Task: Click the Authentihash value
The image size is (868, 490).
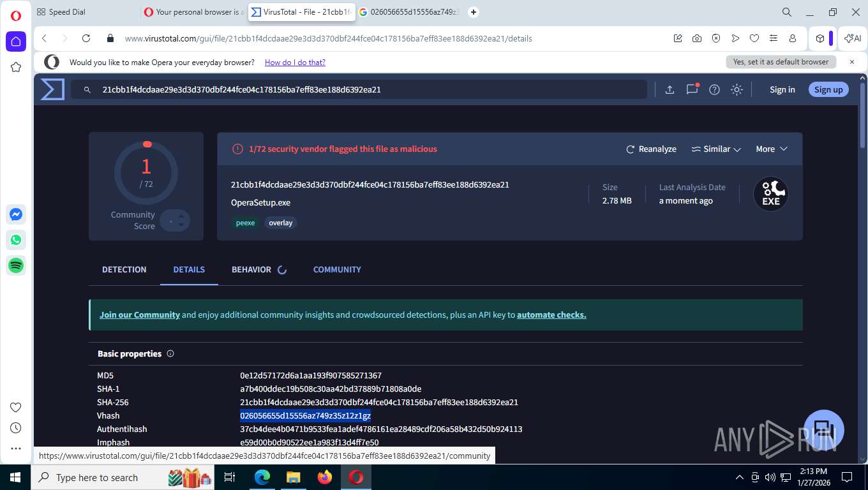Action: [381, 429]
